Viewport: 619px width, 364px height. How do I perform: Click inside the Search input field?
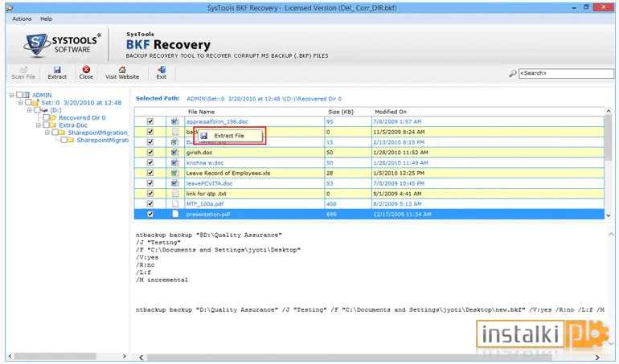click(x=566, y=73)
